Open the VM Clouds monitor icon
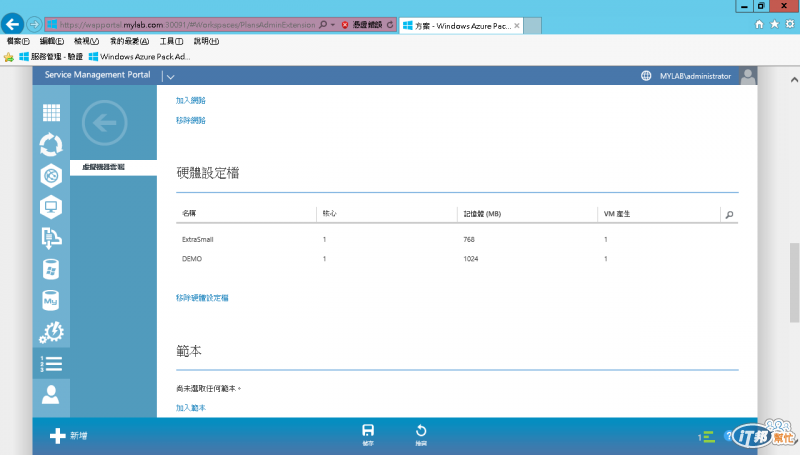 coord(51,207)
